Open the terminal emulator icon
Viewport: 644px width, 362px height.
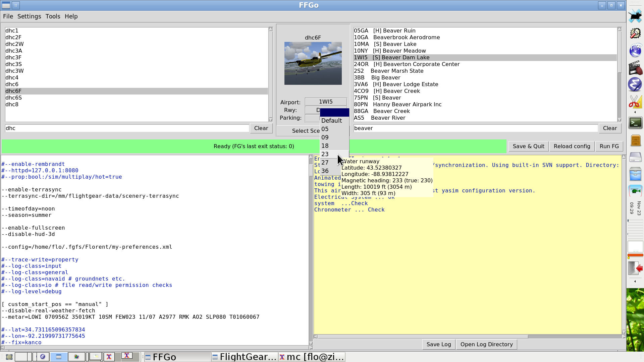(635, 123)
